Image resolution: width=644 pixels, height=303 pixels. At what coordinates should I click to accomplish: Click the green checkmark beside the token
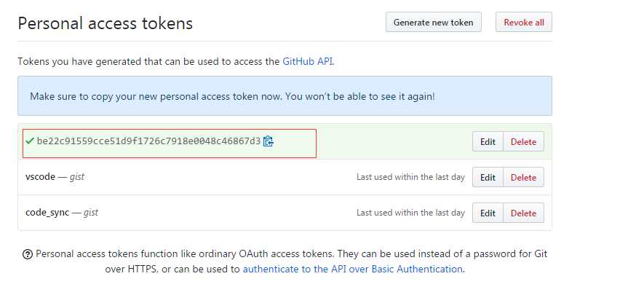(30, 141)
